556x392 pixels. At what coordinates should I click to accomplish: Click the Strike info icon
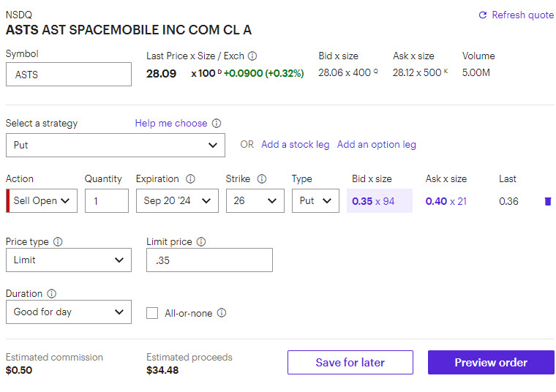(x=262, y=179)
